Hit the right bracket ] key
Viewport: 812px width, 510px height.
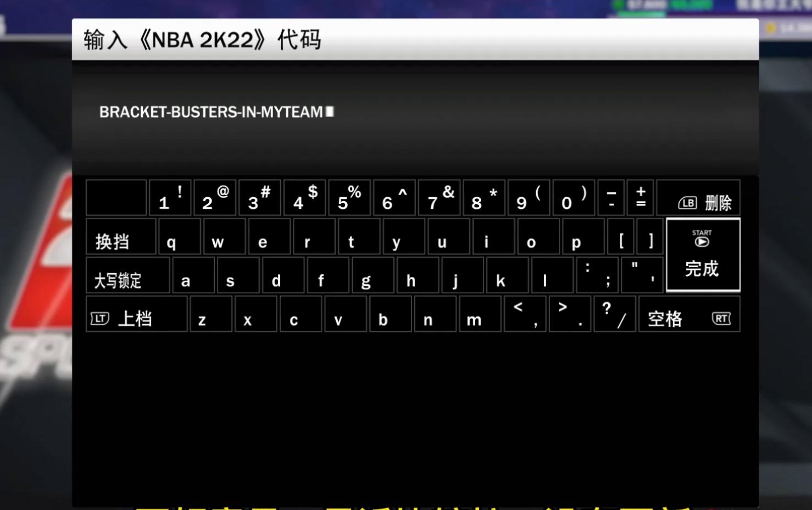pos(650,236)
